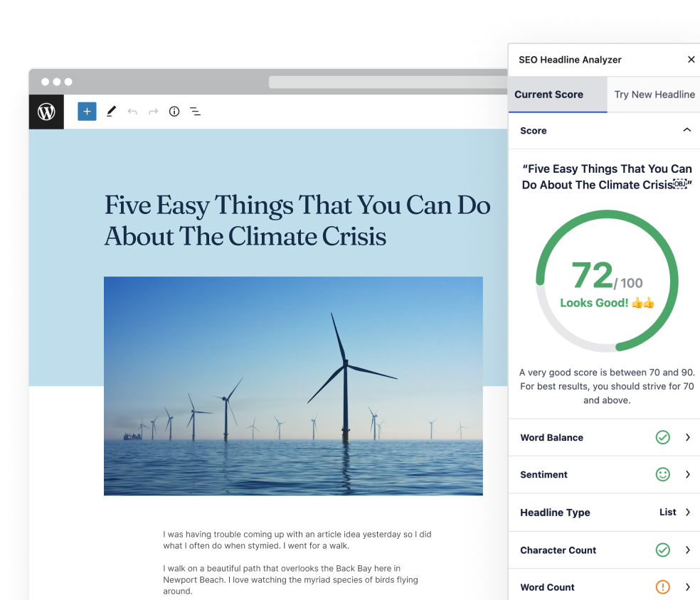Open the document info details icon
This screenshot has height=600, width=700.
174,112
